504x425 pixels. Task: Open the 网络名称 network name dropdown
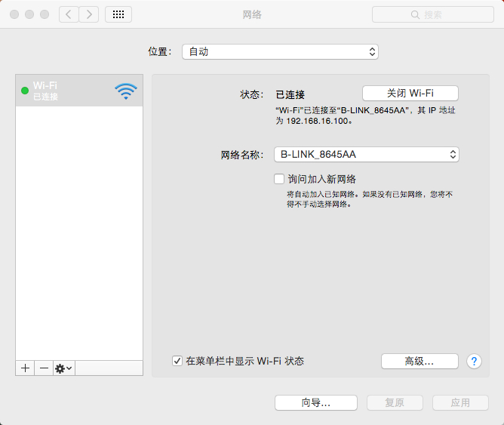tap(367, 154)
